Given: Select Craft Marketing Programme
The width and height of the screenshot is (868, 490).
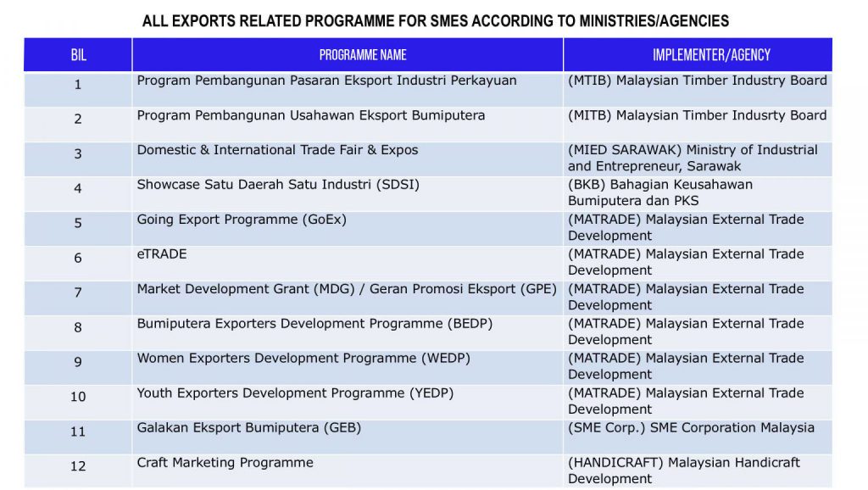Looking at the screenshot, I should point(225,463).
